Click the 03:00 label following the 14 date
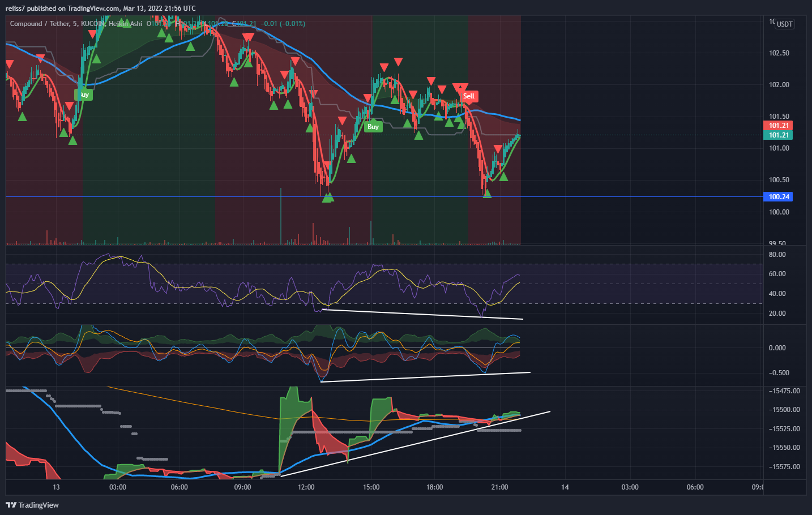The height and width of the screenshot is (515, 812). click(x=630, y=487)
